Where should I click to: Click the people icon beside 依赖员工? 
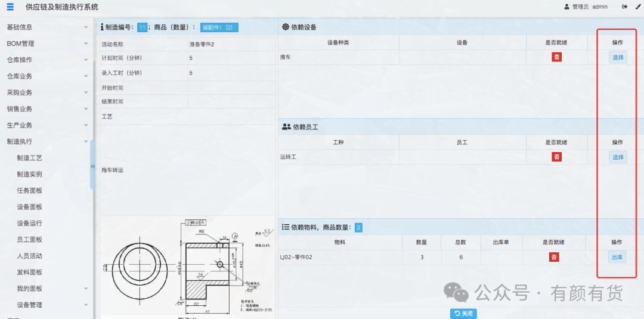pos(286,127)
